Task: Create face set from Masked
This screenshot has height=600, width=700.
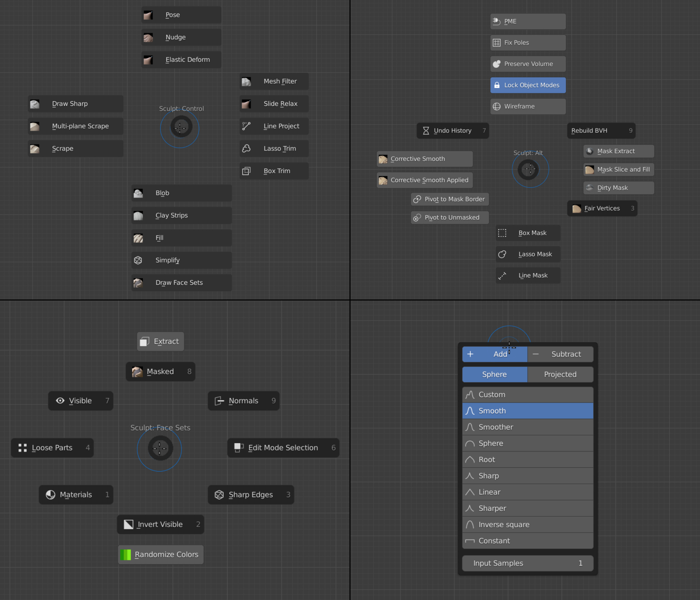Action: click(161, 372)
